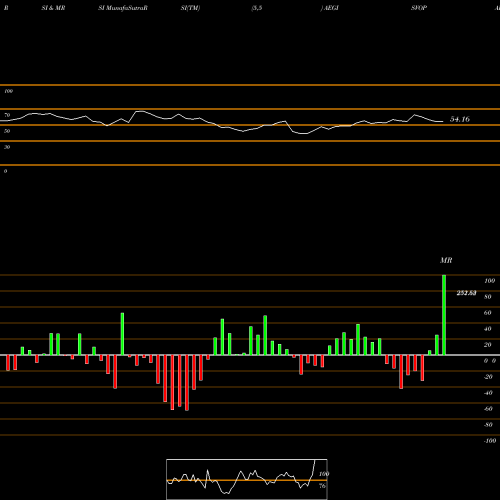Click the SI MunafaSutraR title text
The height and width of the screenshot is (500, 500).
(x=123, y=8)
